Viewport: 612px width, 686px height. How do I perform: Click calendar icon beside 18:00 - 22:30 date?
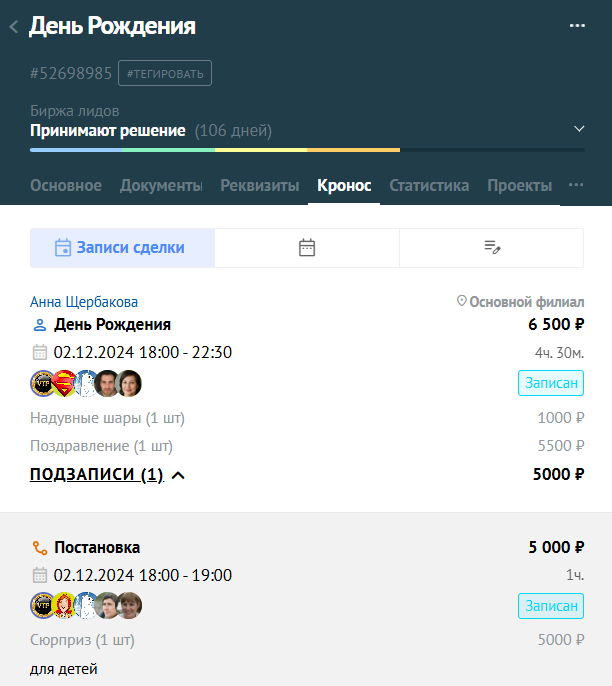click(x=40, y=352)
